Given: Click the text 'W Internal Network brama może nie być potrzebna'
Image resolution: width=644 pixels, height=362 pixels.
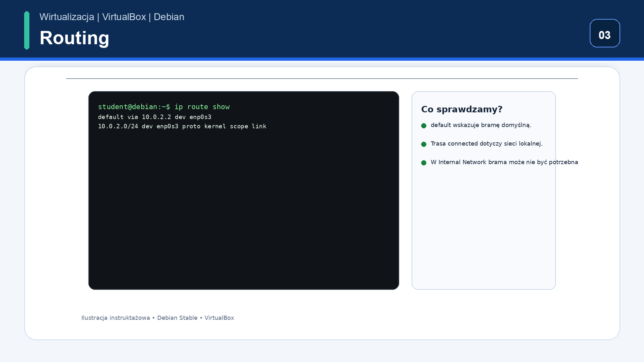Looking at the screenshot, I should pyautogui.click(x=504, y=162).
